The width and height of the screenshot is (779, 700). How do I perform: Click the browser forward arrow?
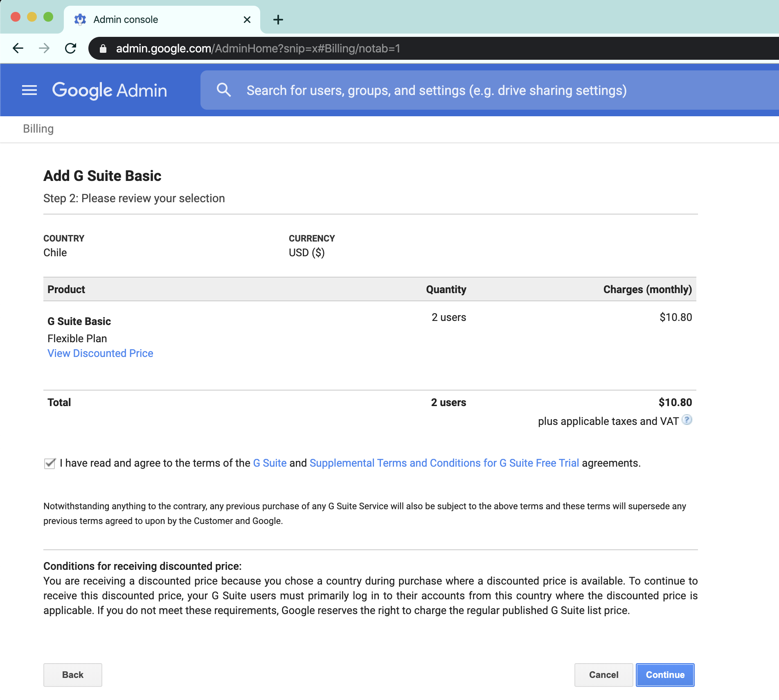44,48
